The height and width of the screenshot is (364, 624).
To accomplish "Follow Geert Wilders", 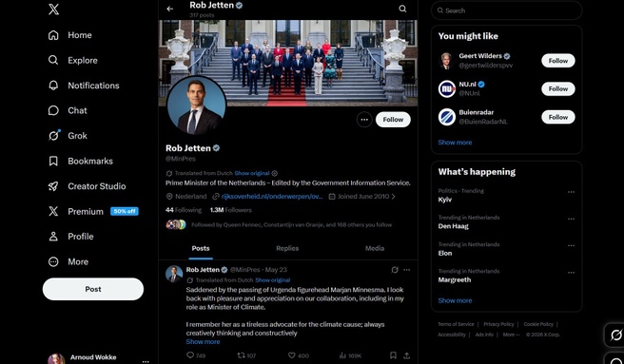I will pyautogui.click(x=558, y=61).
